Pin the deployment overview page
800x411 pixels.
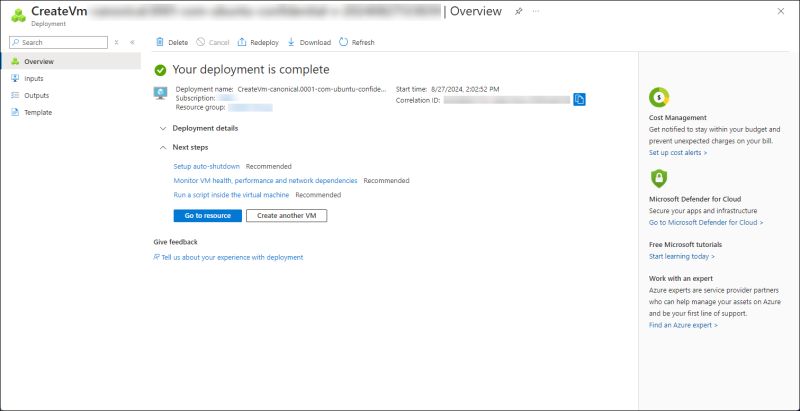[518, 11]
